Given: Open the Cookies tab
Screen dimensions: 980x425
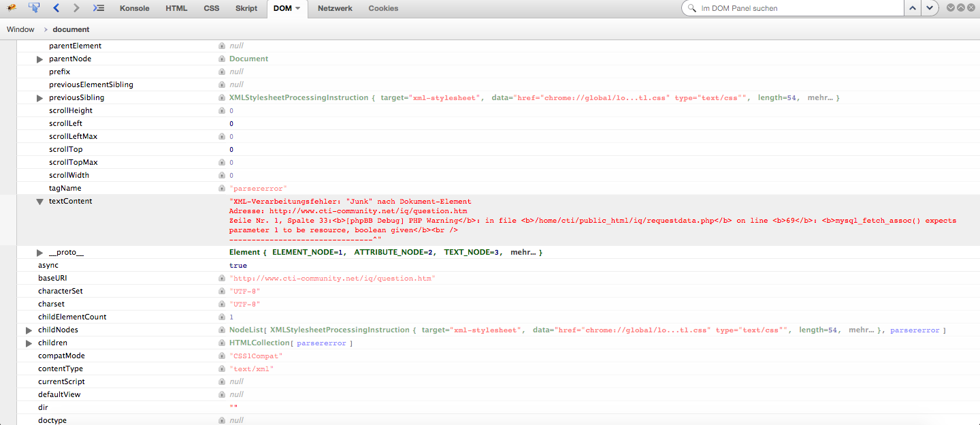Looking at the screenshot, I should 383,8.
